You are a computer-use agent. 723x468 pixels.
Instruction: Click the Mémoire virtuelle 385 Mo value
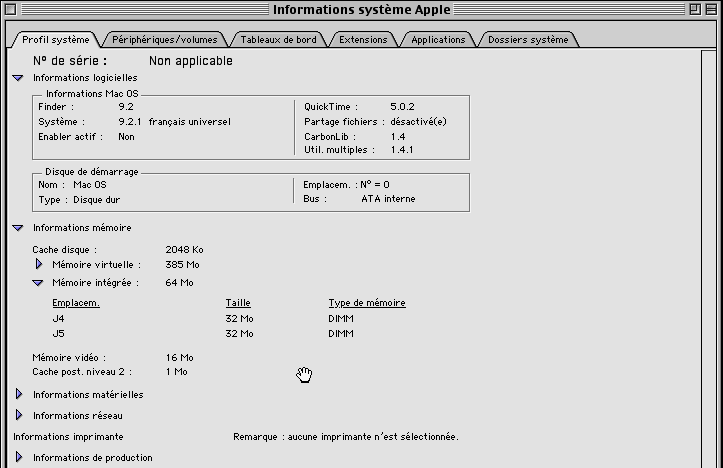(182, 265)
